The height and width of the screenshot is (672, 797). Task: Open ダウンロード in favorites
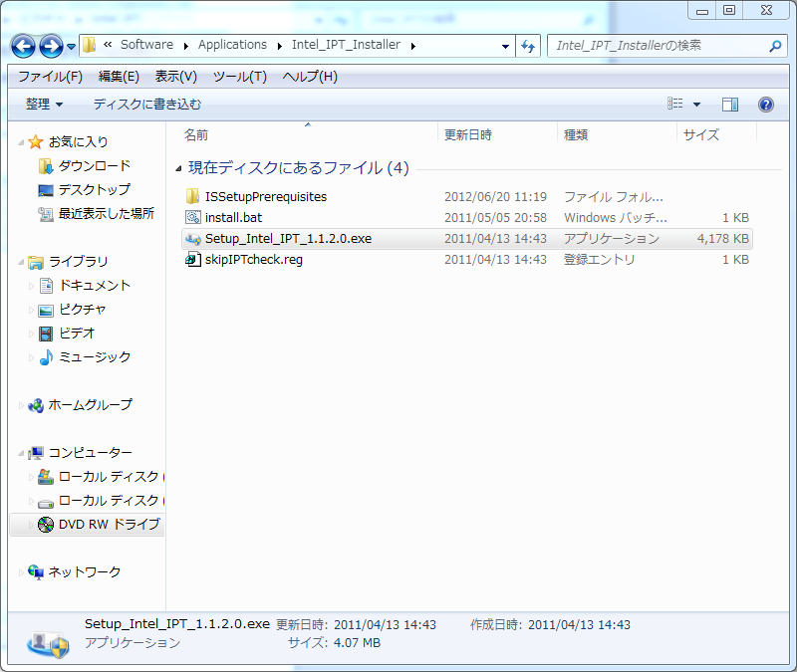(x=94, y=165)
